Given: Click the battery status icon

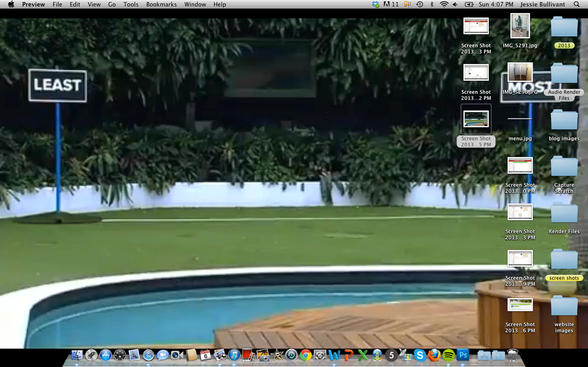Looking at the screenshot, I should [x=469, y=4].
